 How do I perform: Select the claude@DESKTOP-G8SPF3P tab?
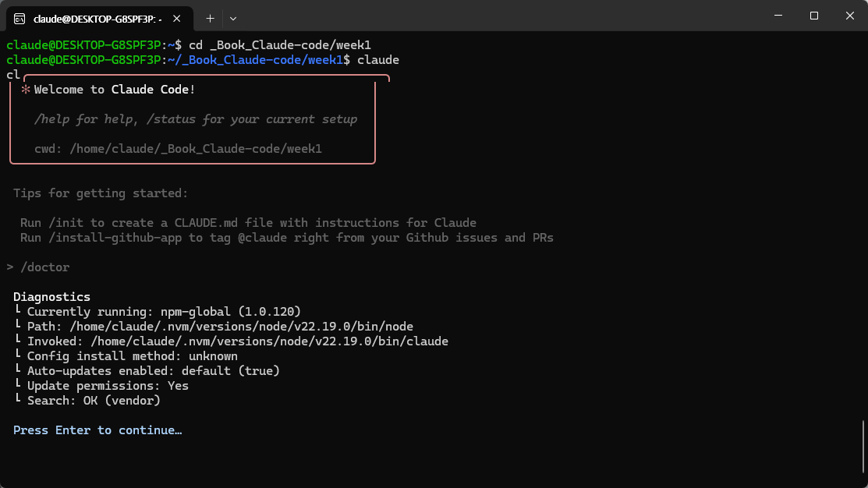100,19
